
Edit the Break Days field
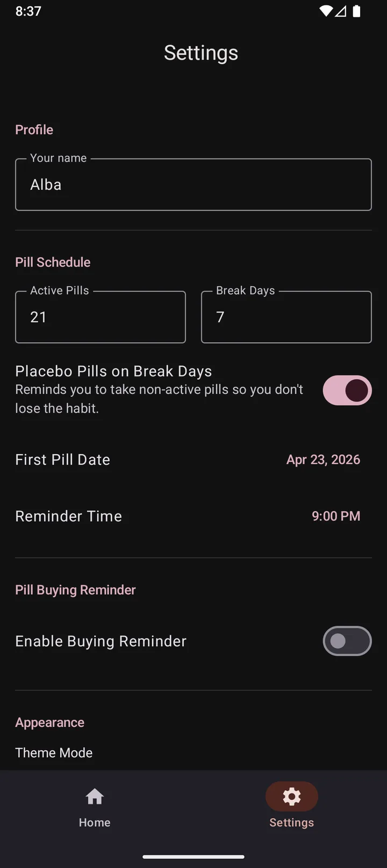[x=286, y=317]
